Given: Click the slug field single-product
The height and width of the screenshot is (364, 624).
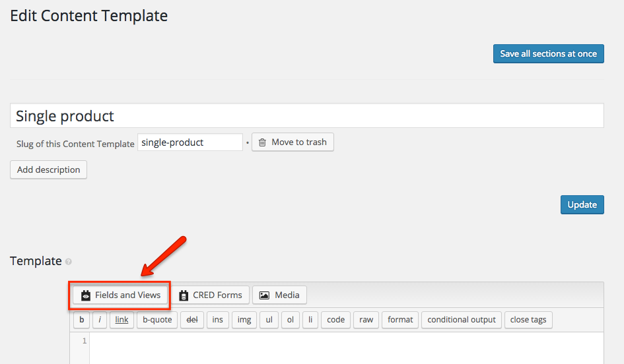Looking at the screenshot, I should pyautogui.click(x=190, y=142).
